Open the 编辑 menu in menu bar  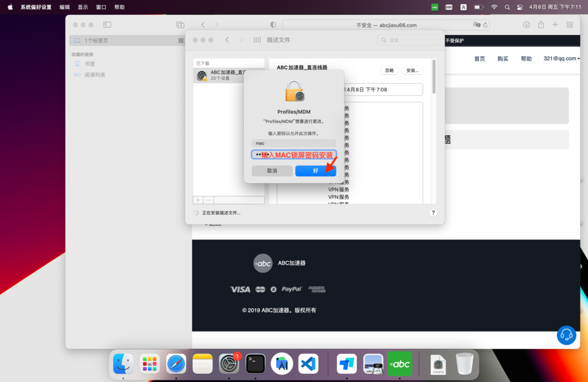[64, 7]
